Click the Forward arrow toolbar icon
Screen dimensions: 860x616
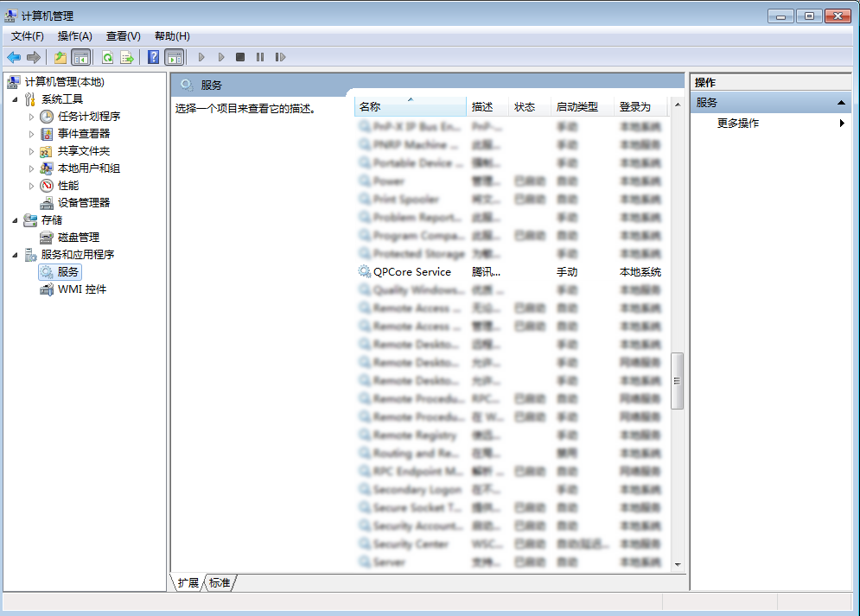34,57
